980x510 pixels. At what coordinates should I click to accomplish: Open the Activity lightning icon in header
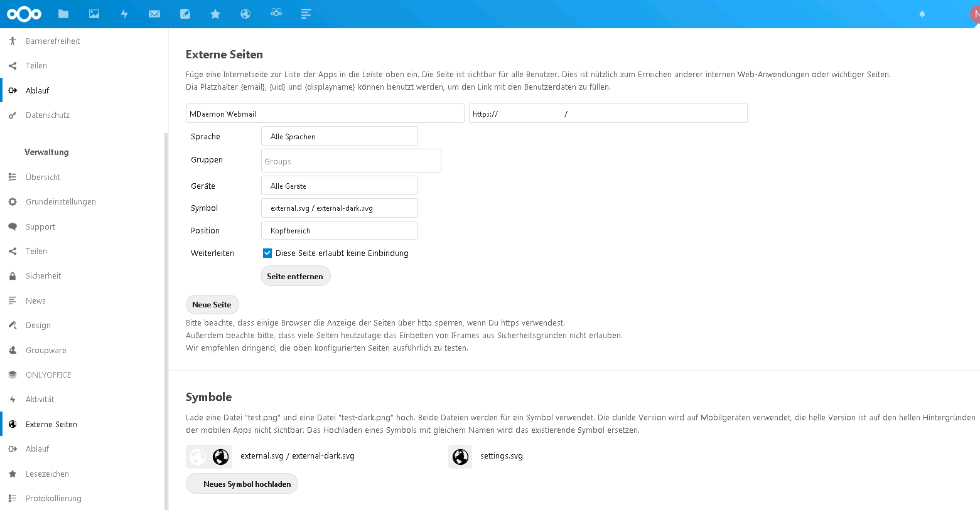(x=124, y=14)
